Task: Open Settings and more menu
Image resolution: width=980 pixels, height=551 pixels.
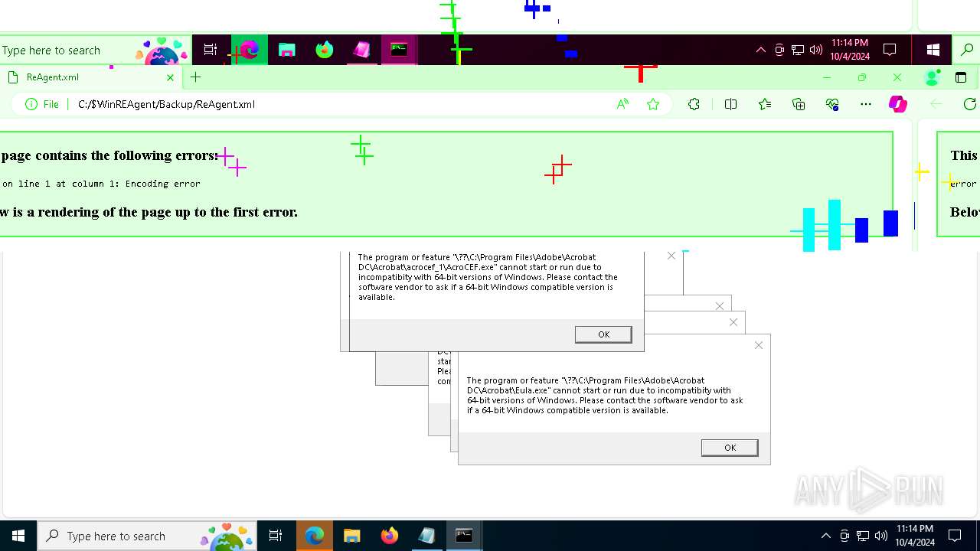Action: coord(866,104)
